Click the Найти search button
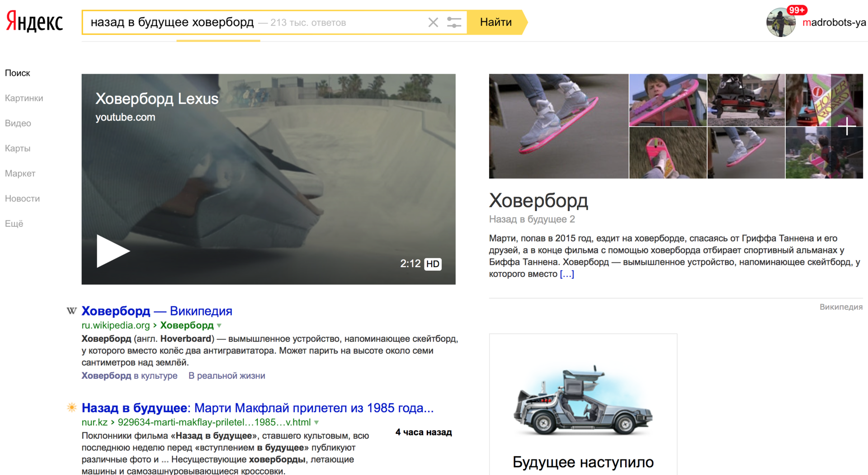Image resolution: width=868 pixels, height=475 pixels. (496, 22)
